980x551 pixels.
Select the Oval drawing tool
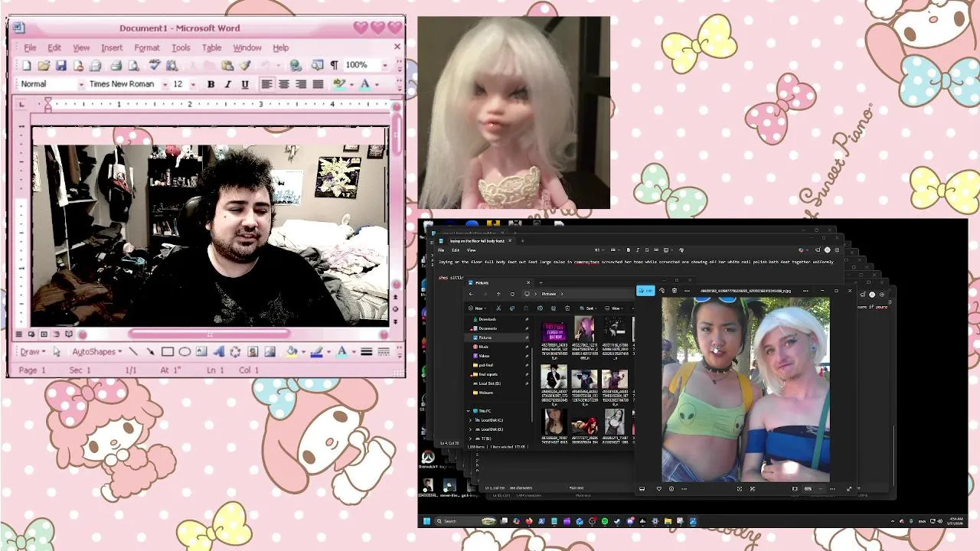185,352
